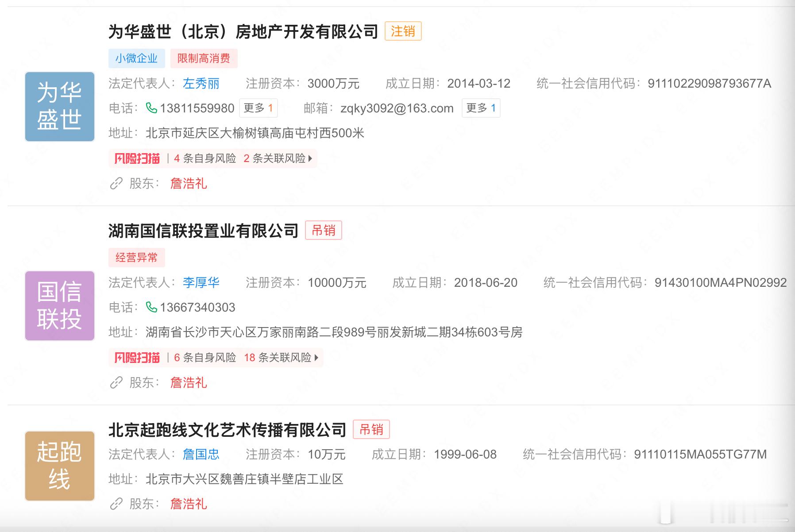Click the green phone icon beside 13811559980
The height and width of the screenshot is (532, 795).
point(152,108)
